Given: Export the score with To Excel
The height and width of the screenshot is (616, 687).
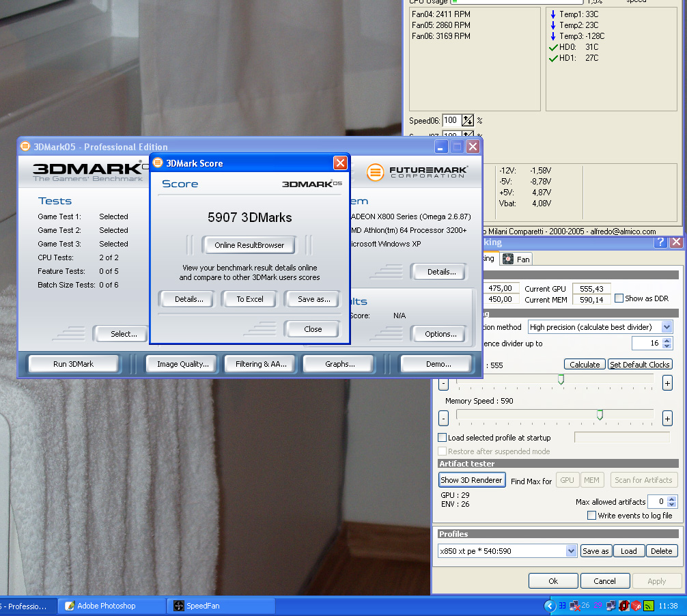Looking at the screenshot, I should 250,299.
